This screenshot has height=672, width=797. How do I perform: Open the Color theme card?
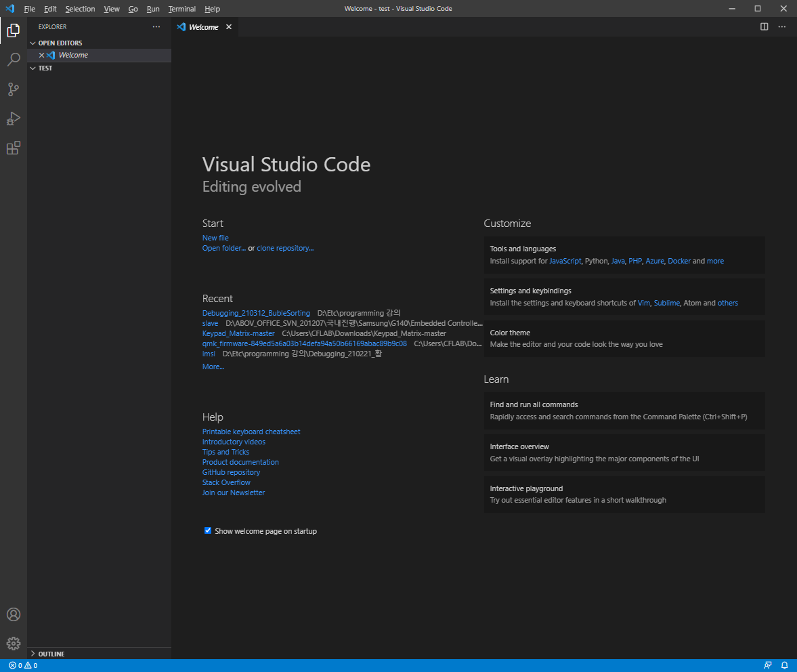[624, 339]
